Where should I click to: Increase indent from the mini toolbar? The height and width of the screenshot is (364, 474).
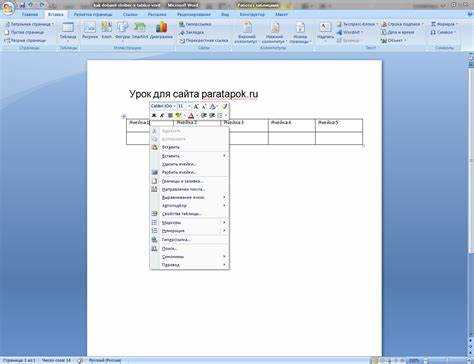point(212,115)
